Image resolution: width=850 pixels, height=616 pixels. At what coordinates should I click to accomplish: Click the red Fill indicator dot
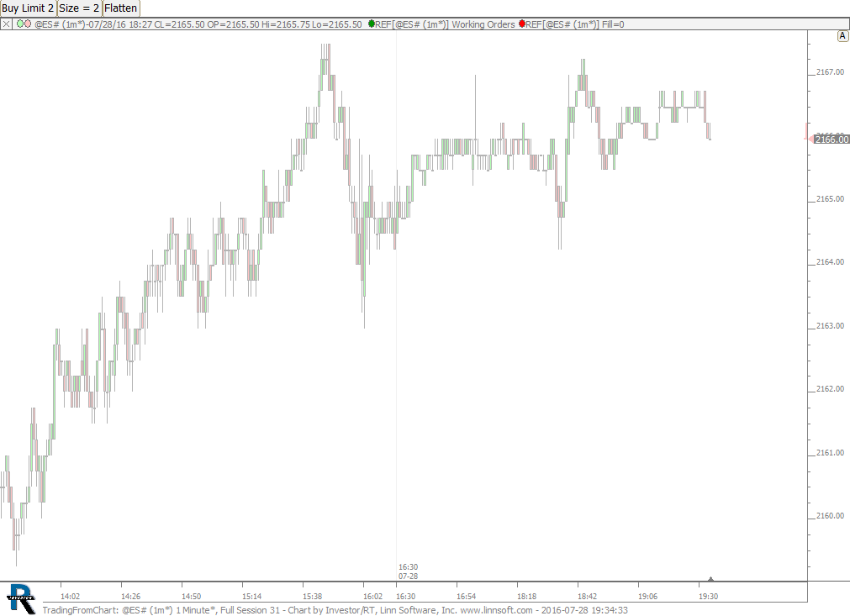click(522, 24)
